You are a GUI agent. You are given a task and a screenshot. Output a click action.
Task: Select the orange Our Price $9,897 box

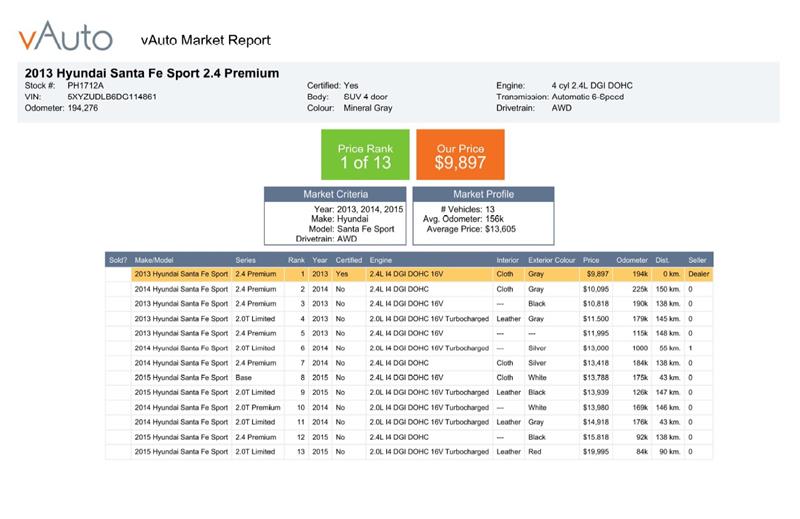point(460,155)
